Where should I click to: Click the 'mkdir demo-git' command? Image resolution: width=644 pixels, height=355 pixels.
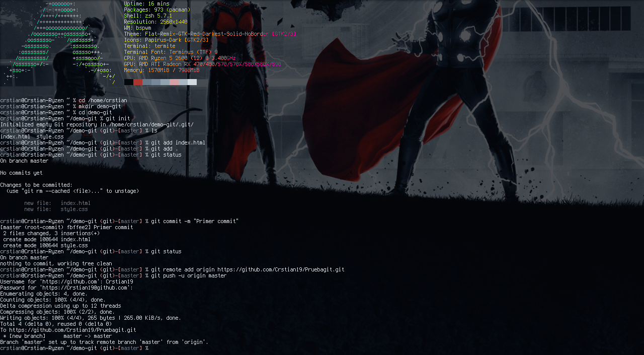100,107
